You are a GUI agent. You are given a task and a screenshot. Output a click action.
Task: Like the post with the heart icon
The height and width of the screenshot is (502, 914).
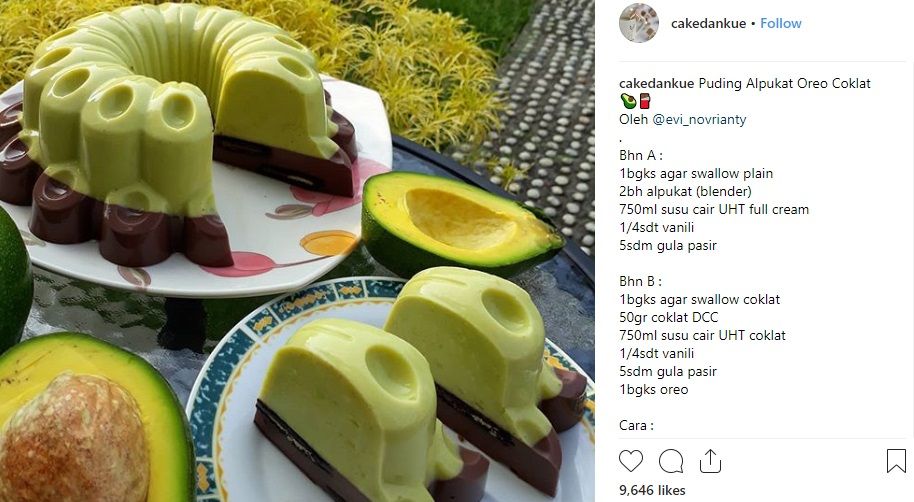click(631, 461)
